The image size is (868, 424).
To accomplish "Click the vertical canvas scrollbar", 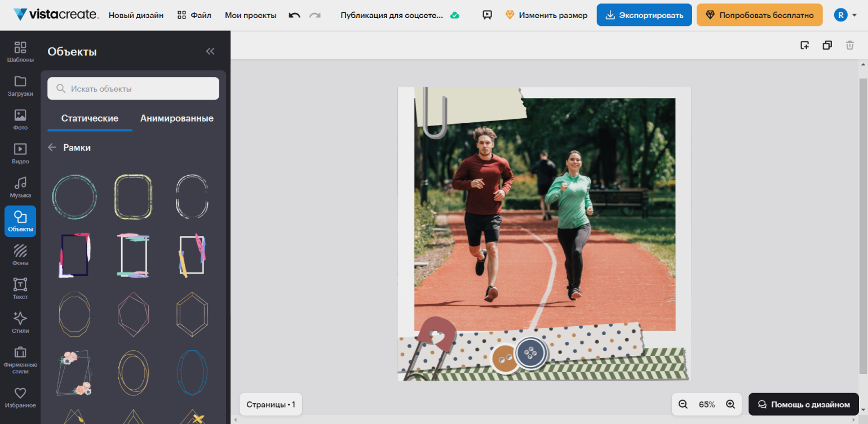I will pos(863,225).
